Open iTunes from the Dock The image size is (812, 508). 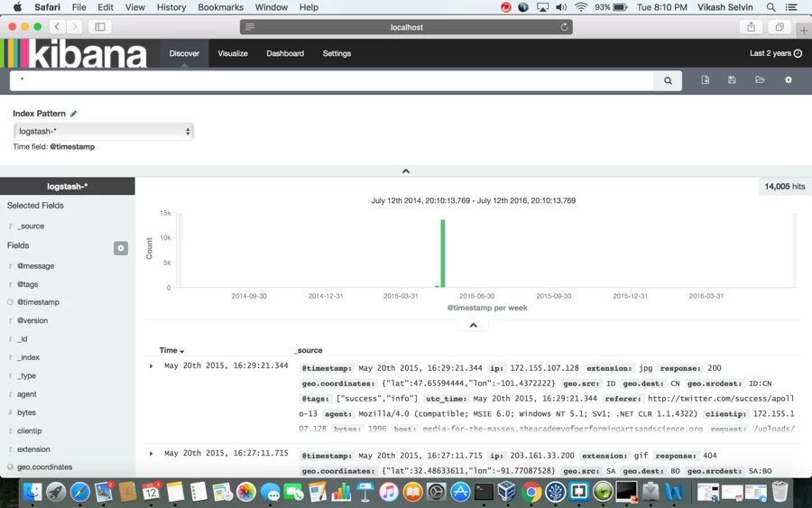coord(388,492)
